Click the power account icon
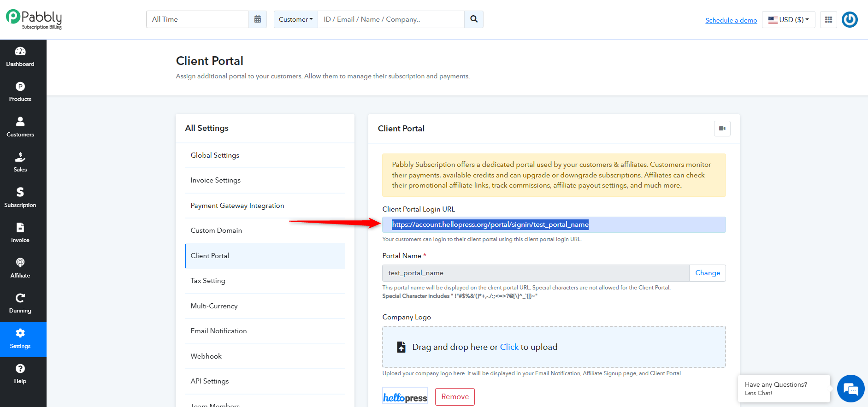The height and width of the screenshot is (407, 868). coord(850,20)
